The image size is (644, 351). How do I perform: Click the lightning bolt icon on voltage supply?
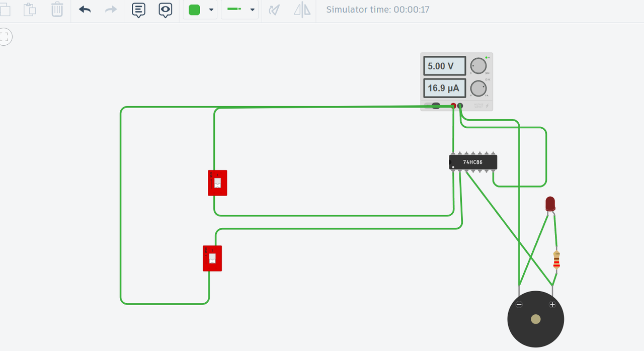pyautogui.click(x=487, y=106)
